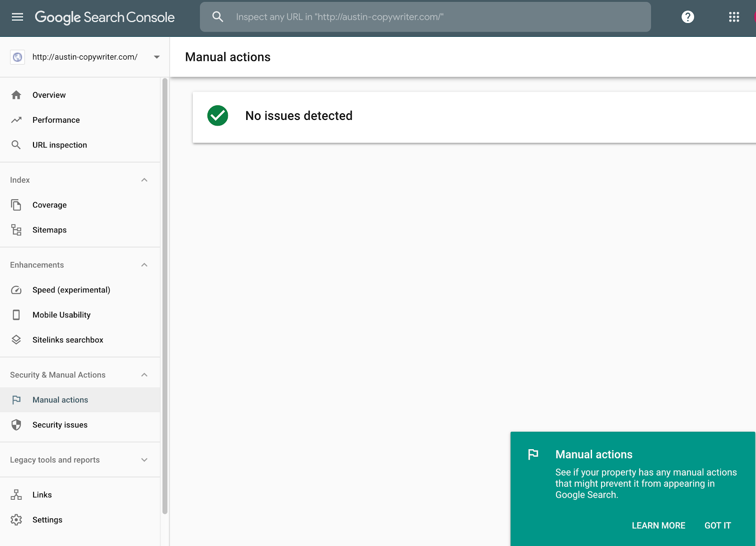This screenshot has width=756, height=546.
Task: Open Settings page
Action: click(80, 520)
